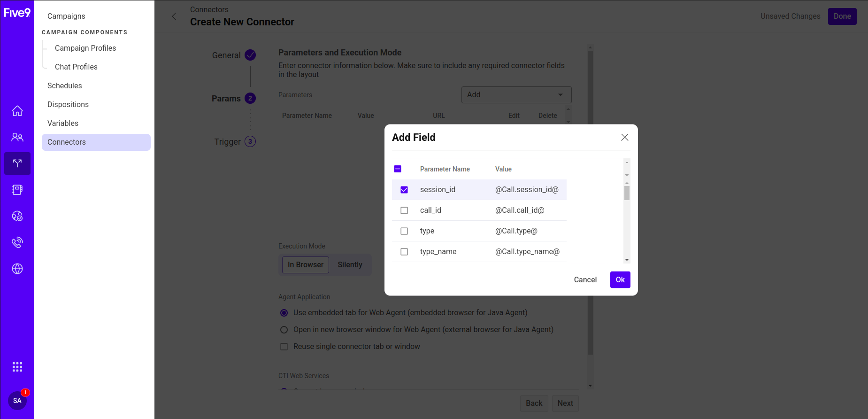The height and width of the screenshot is (419, 868).
Task: Click the back chevron beside Connectors
Action: coord(174,16)
